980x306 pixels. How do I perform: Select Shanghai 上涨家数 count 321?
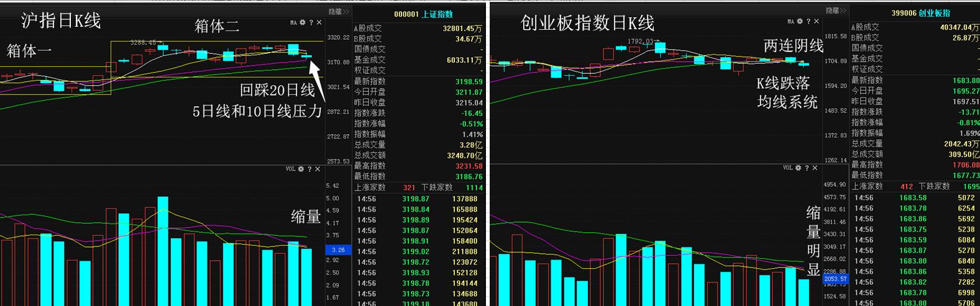click(x=409, y=187)
